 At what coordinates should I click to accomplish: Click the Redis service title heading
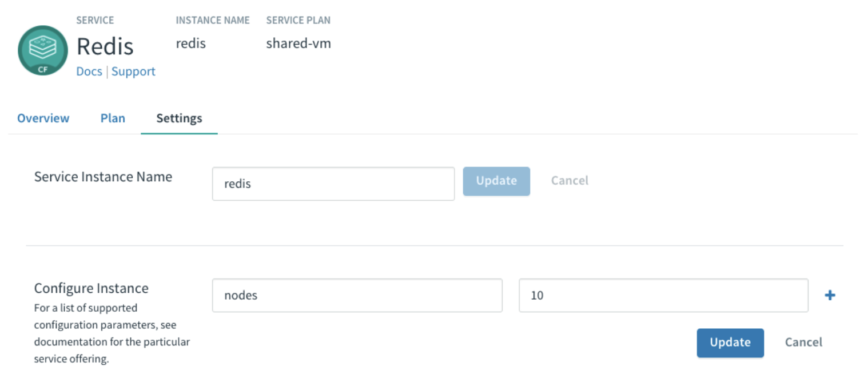click(x=105, y=46)
